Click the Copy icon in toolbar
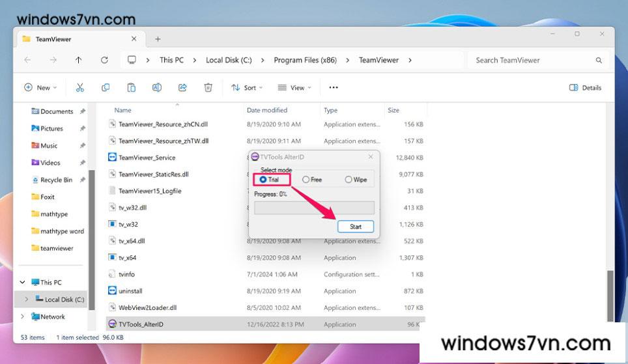 pyautogui.click(x=106, y=87)
